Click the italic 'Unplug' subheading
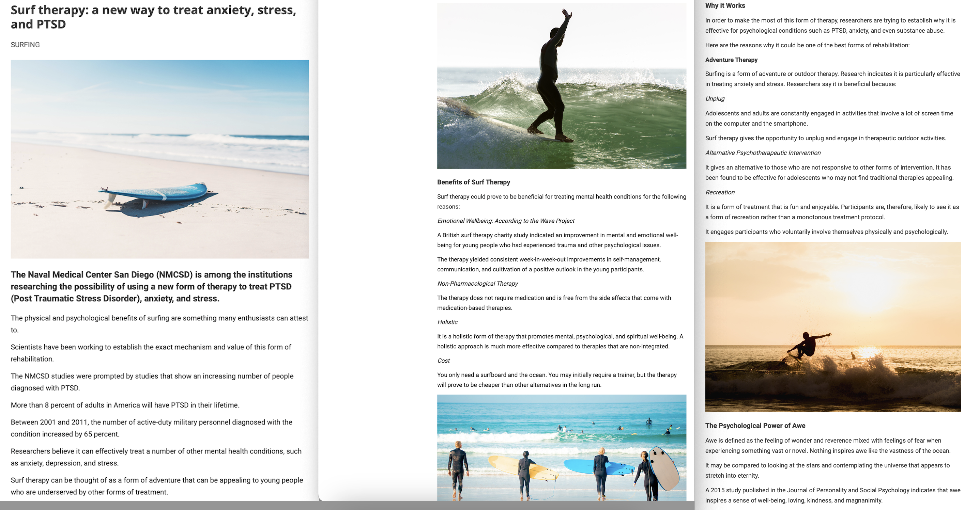The height and width of the screenshot is (510, 980). pyautogui.click(x=715, y=99)
